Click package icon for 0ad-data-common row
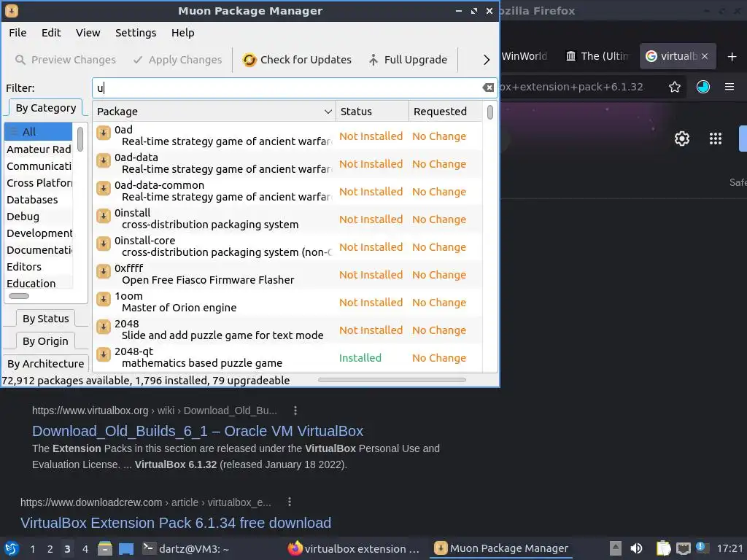This screenshot has height=560, width=747. pos(104,188)
